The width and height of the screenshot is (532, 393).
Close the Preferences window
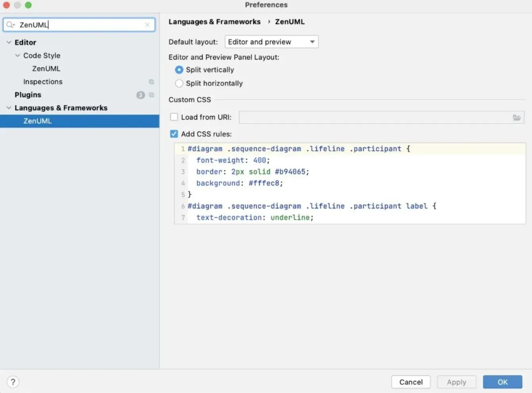coord(6,5)
